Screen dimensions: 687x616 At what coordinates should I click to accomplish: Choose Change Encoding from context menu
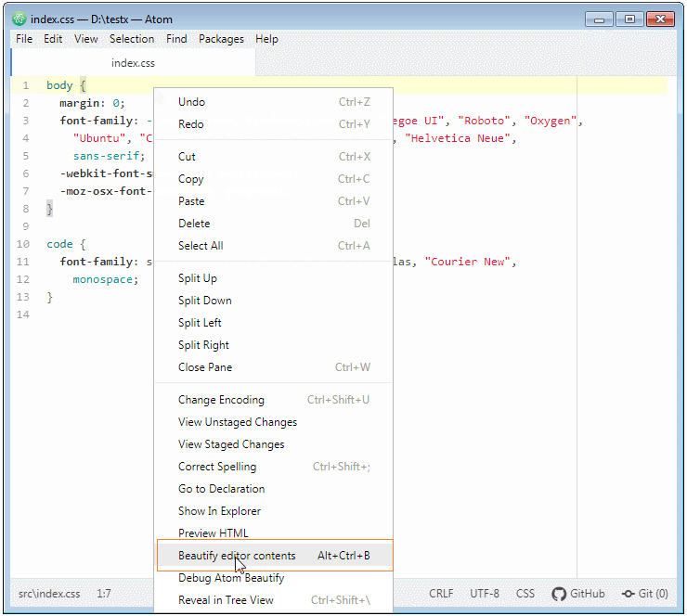pyautogui.click(x=221, y=400)
